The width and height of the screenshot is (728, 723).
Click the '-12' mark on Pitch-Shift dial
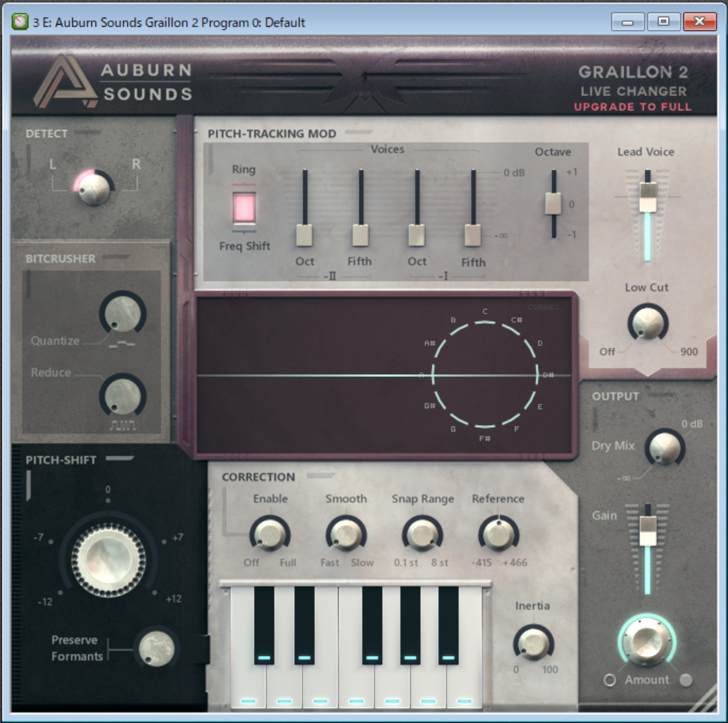[45, 602]
